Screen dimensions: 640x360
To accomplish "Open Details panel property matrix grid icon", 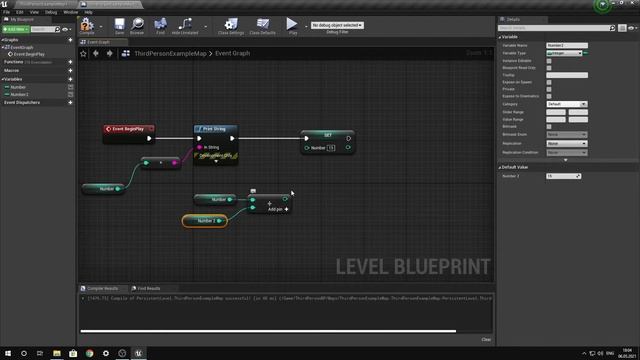I will coord(622,28).
